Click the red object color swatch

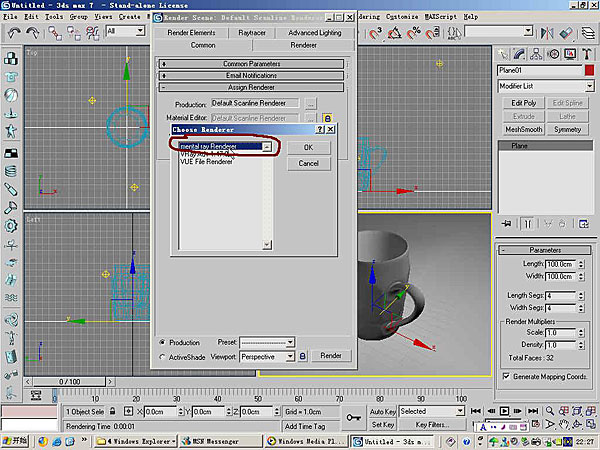(x=589, y=70)
